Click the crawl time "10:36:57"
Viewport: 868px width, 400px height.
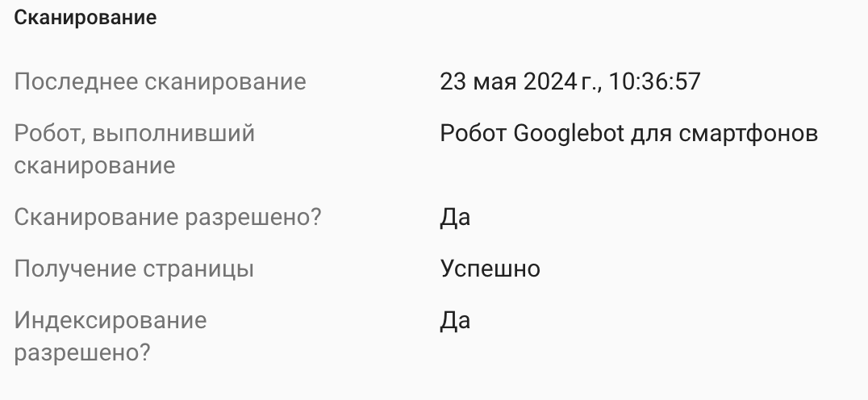click(655, 81)
